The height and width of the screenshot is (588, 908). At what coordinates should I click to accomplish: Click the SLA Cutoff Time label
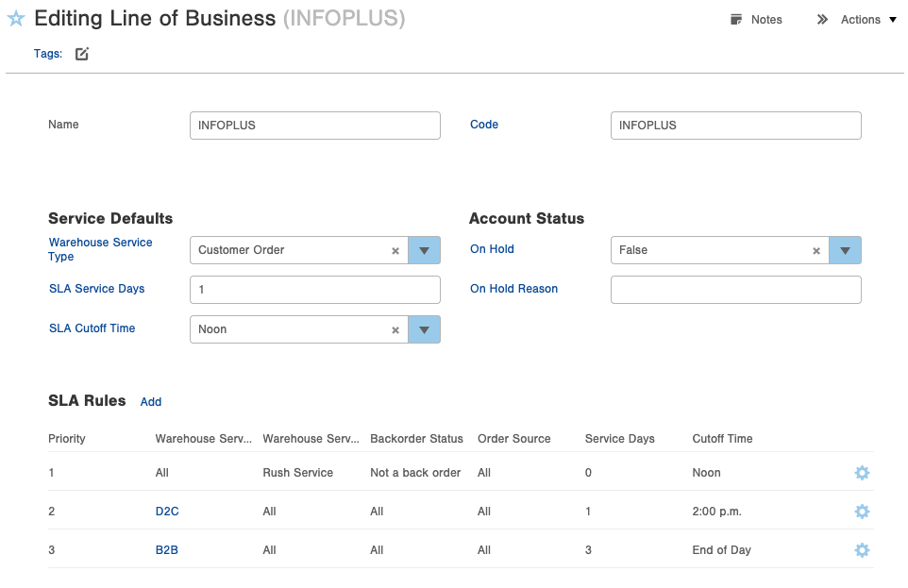click(92, 328)
